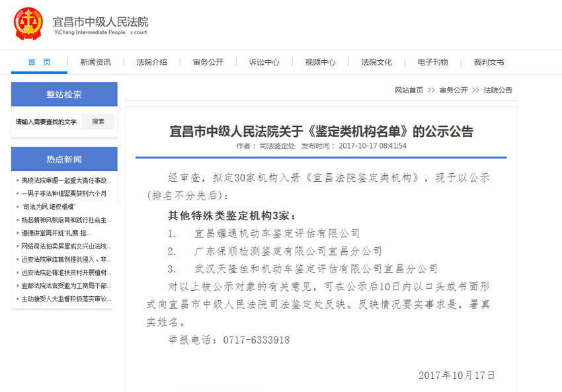562x392 pixels.
Task: Open 裁判文书 from the top navigation
Action: click(489, 62)
